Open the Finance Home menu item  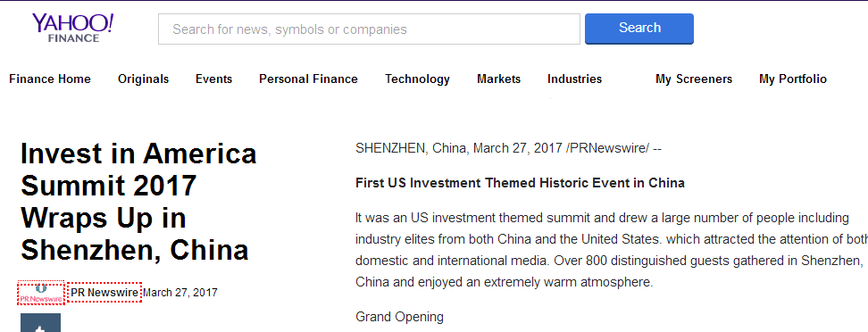coord(50,79)
